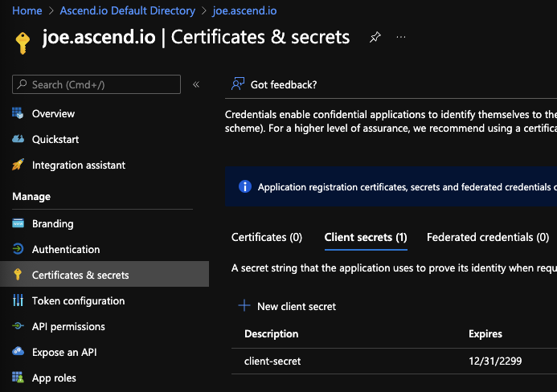Open Expose an API page

tap(64, 353)
